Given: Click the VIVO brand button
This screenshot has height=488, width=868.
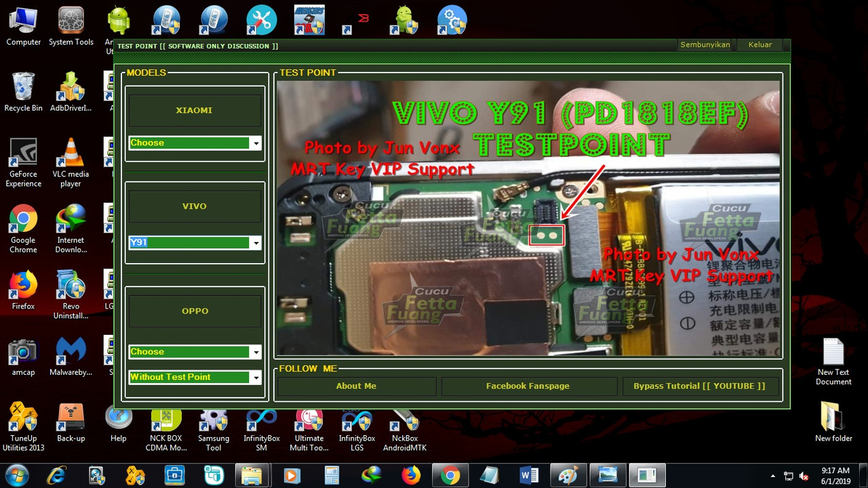Looking at the screenshot, I should [x=195, y=206].
